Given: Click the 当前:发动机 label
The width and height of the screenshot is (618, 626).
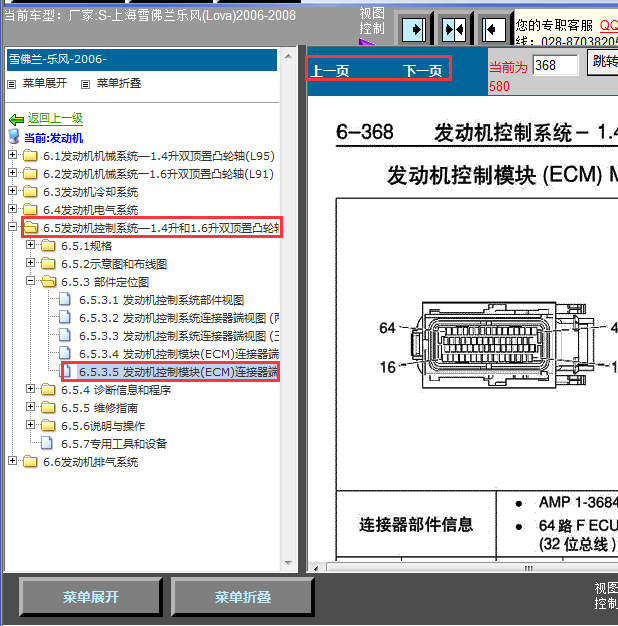Looking at the screenshot, I should tap(53, 138).
